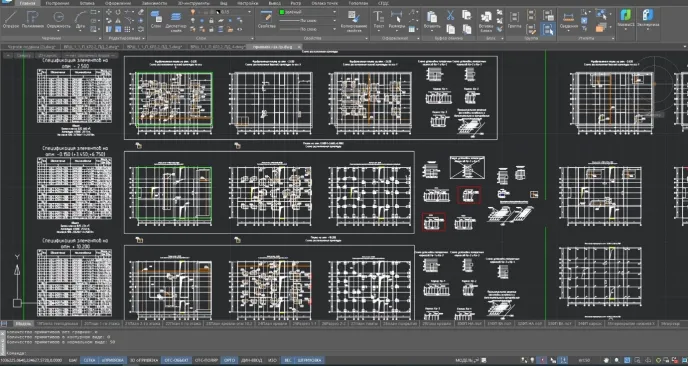
Task: Select the Текст text tool
Action: point(378,20)
